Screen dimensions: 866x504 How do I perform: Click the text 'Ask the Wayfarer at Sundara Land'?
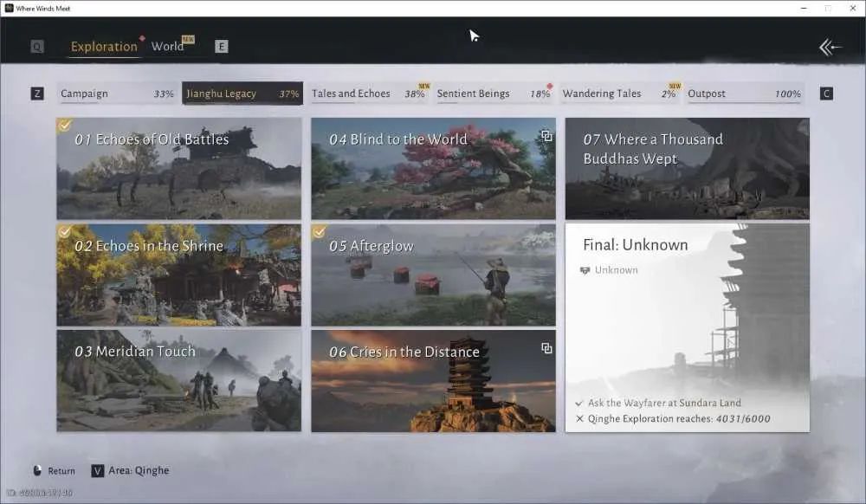664,403
